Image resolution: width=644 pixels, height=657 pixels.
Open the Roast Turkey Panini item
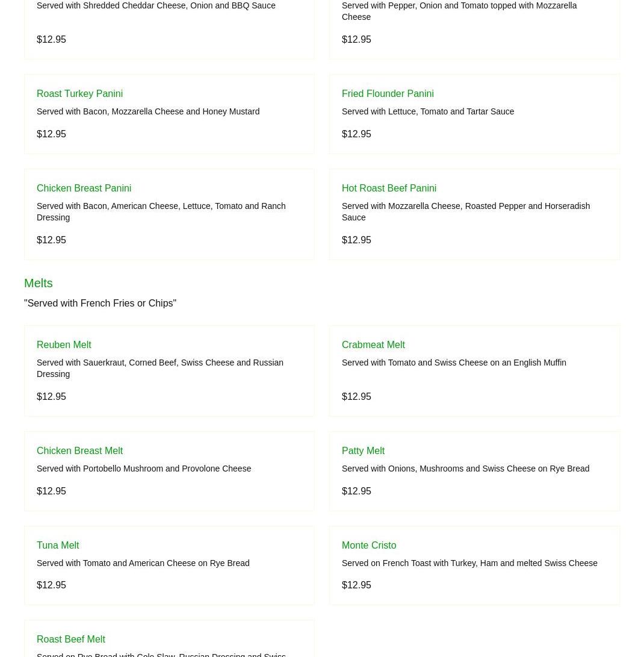[x=79, y=94]
